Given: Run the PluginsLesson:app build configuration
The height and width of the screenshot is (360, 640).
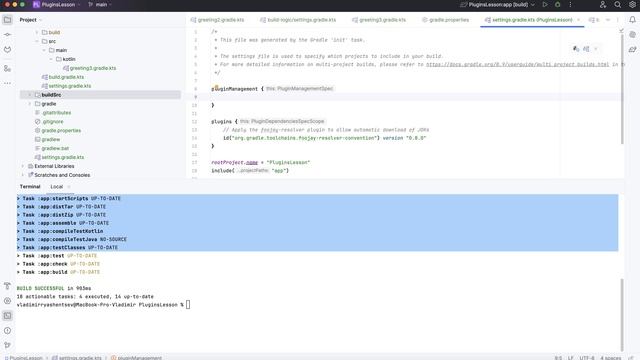Looking at the screenshot, I should pos(545,4).
